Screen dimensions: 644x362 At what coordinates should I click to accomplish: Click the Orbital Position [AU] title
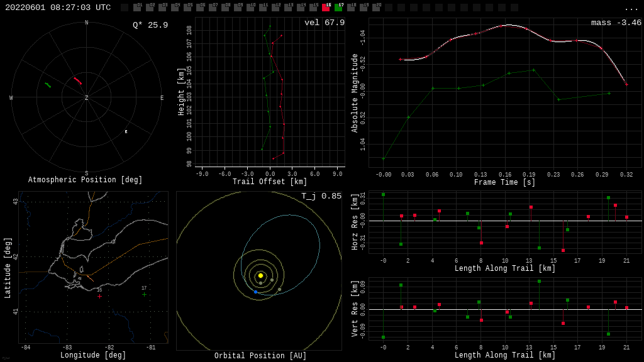point(260,356)
